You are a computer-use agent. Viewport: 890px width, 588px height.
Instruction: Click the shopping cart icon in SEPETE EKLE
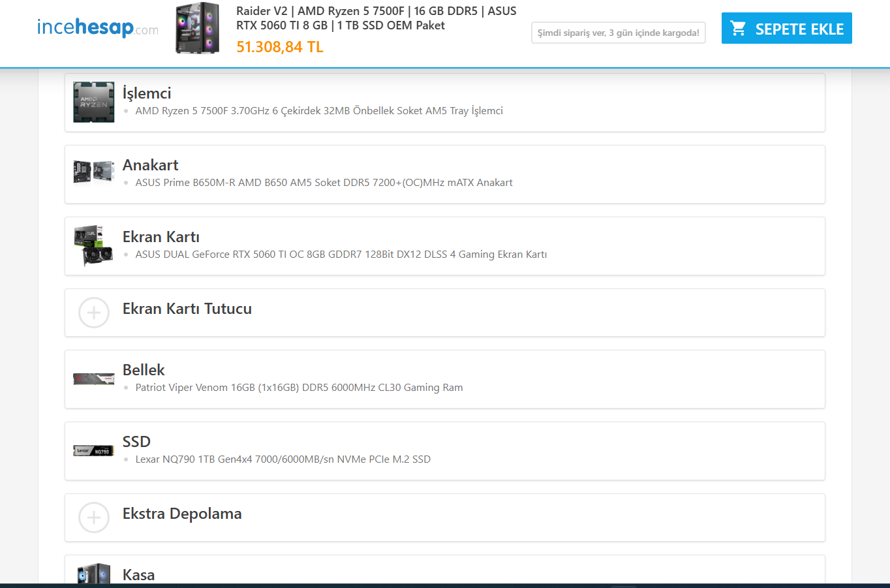click(738, 28)
